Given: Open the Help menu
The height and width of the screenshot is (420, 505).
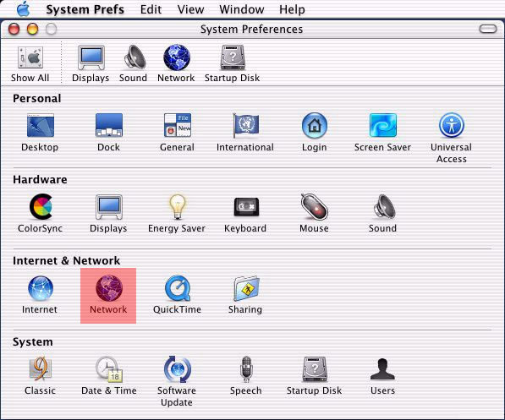Looking at the screenshot, I should tap(292, 9).
